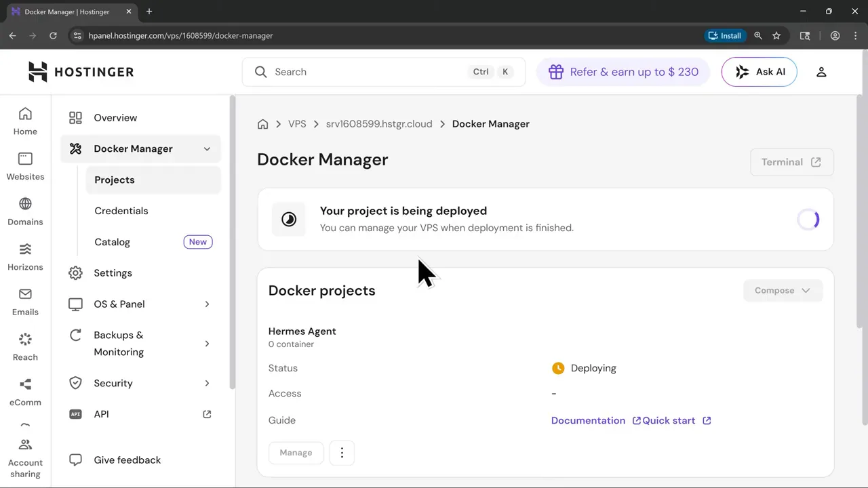Viewport: 868px width, 488px height.
Task: Click the deployment progress spinner
Action: (x=809, y=220)
